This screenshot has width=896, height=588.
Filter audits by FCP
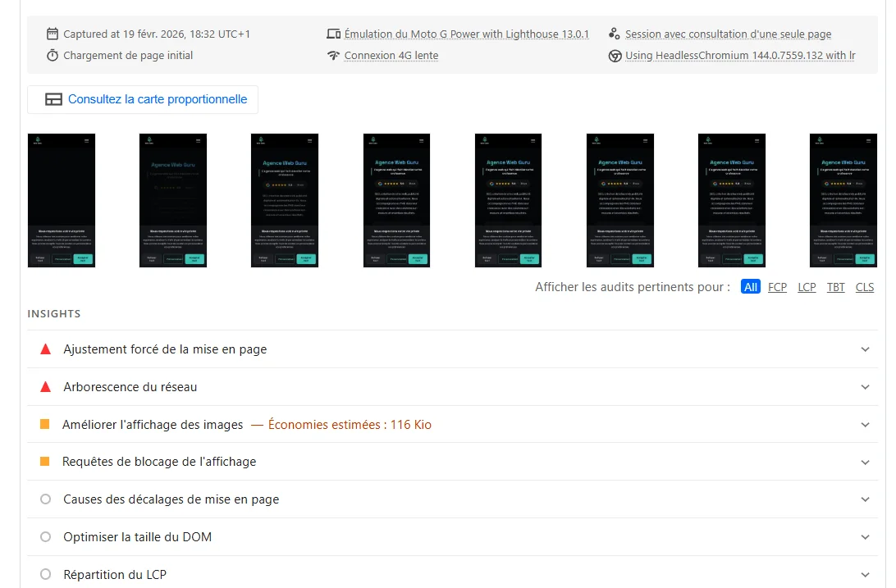pos(777,287)
